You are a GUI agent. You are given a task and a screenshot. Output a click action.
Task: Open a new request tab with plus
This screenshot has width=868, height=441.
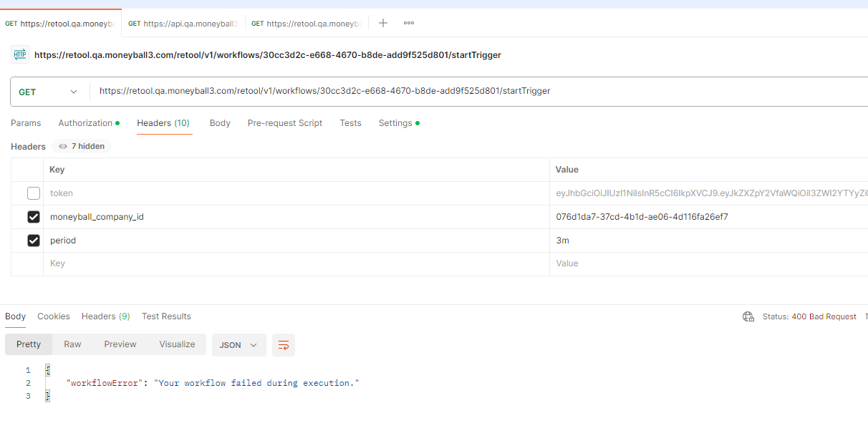pyautogui.click(x=383, y=23)
